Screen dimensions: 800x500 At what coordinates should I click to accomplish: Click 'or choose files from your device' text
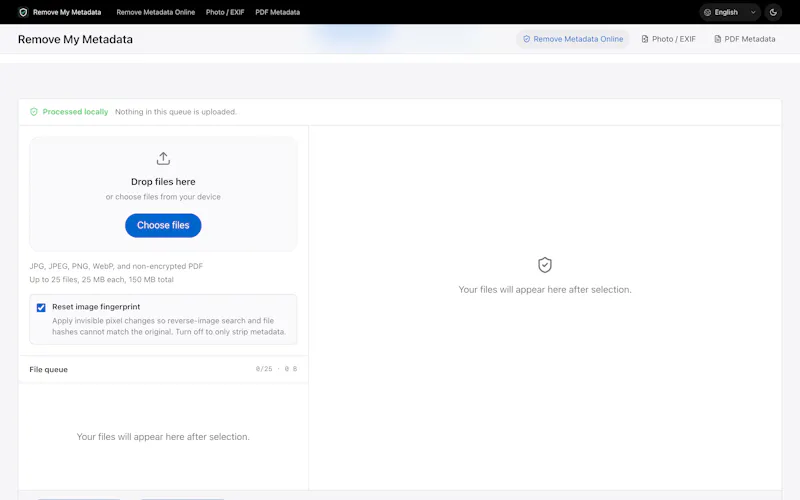pyautogui.click(x=163, y=197)
